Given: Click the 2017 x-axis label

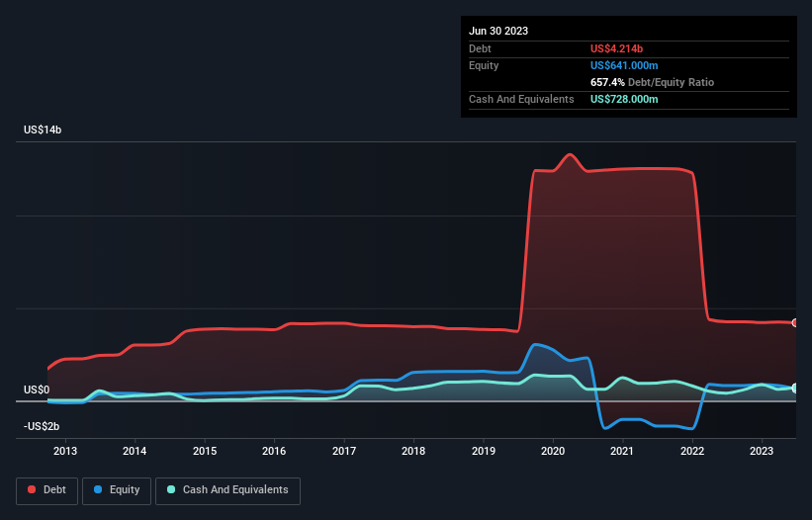Looking at the screenshot, I should tap(344, 451).
